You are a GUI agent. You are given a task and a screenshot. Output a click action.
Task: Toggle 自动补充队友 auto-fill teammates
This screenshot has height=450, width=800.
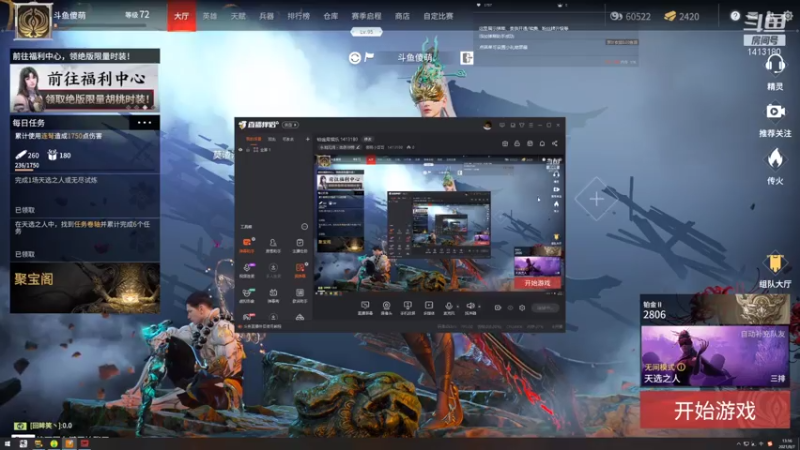763,334
